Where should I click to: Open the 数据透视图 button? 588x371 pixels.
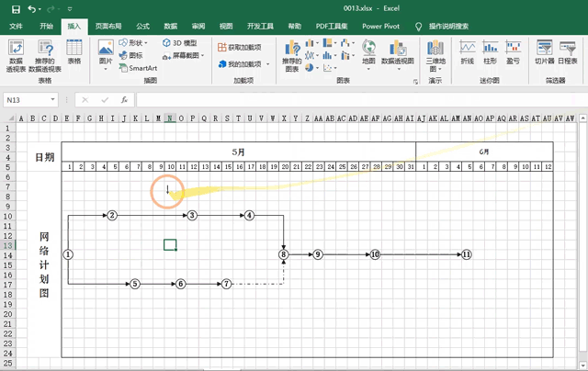tap(398, 55)
